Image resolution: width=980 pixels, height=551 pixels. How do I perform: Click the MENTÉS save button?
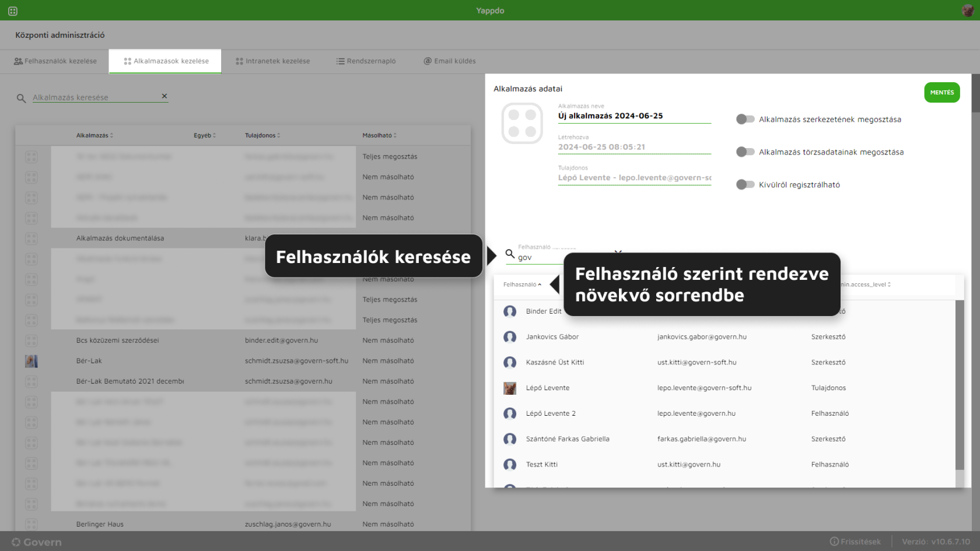click(942, 92)
